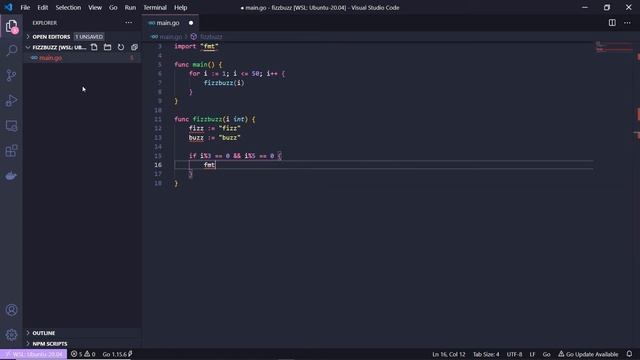Click line number 16 in the gutter
The image size is (640, 360).
coord(158,165)
